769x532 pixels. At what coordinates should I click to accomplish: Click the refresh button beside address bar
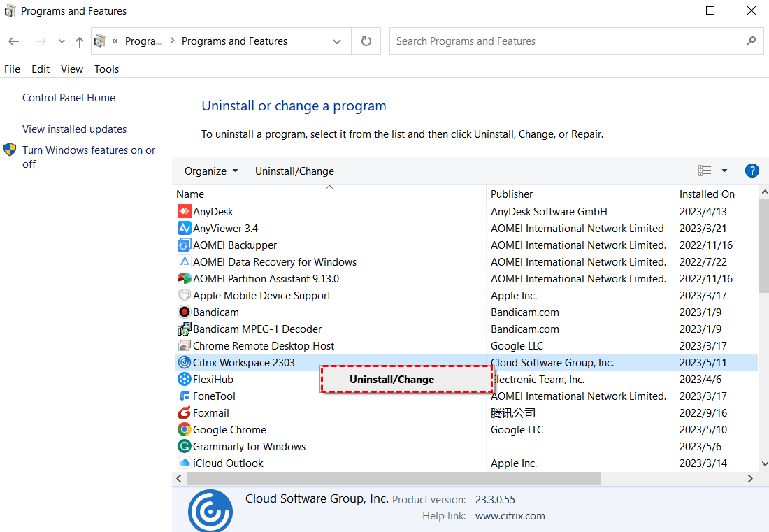click(x=366, y=41)
